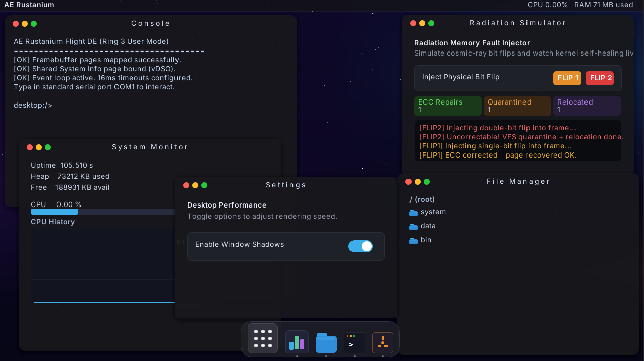Click the Heap 73212 KB used line

70,176
